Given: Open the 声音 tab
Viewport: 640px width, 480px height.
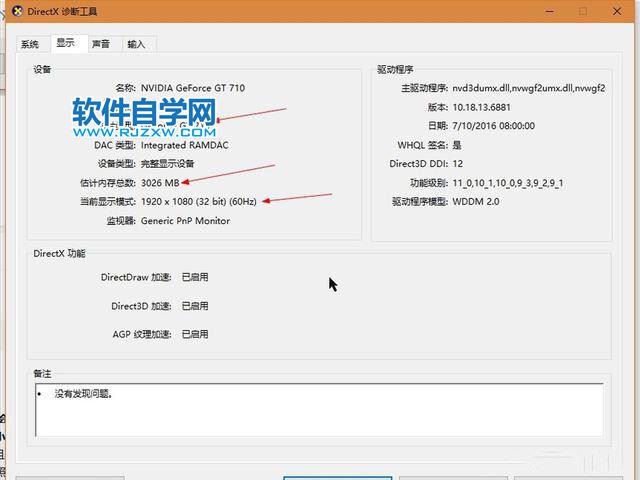Looking at the screenshot, I should pos(101,44).
